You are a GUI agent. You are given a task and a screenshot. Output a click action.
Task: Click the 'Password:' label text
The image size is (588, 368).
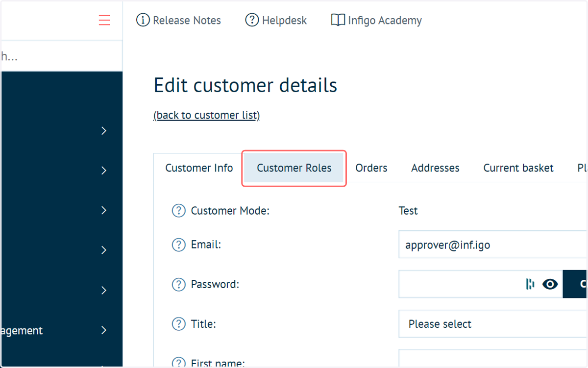215,284
